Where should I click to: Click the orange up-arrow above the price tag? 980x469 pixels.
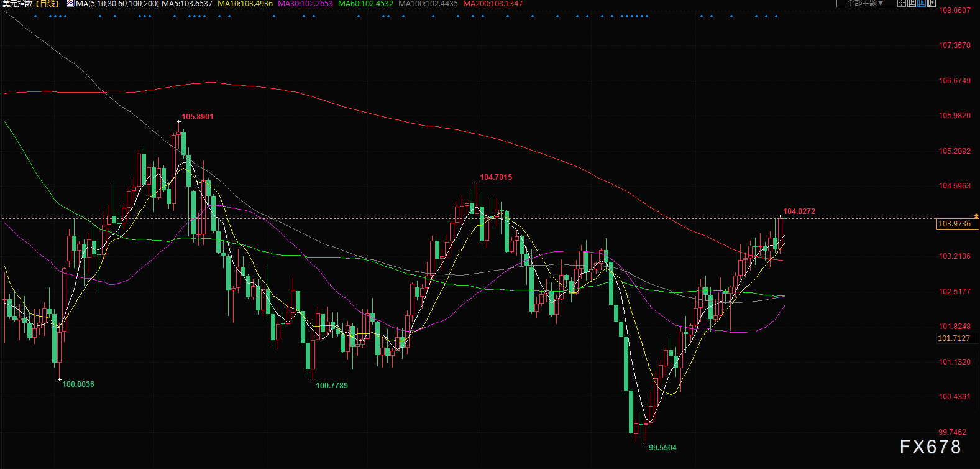(976, 215)
